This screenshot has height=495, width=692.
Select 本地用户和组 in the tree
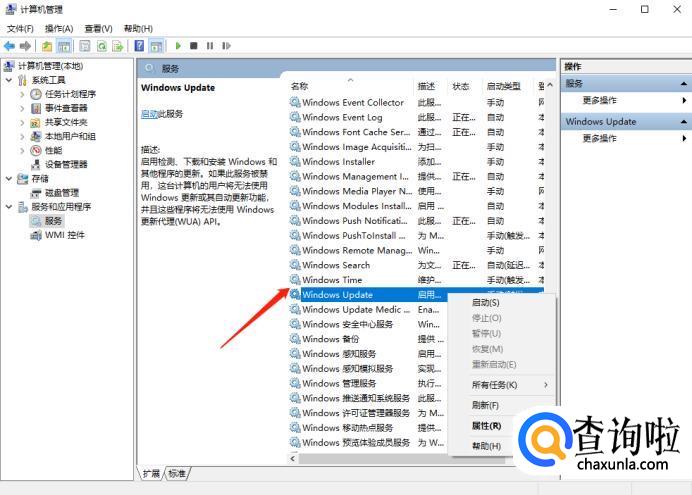pos(70,136)
